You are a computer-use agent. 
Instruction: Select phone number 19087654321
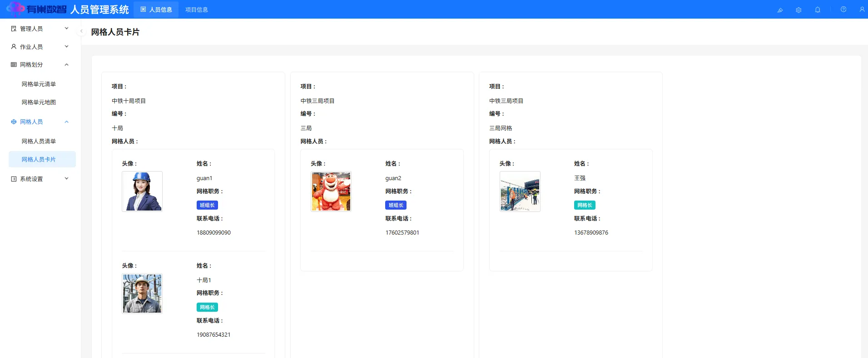point(213,334)
